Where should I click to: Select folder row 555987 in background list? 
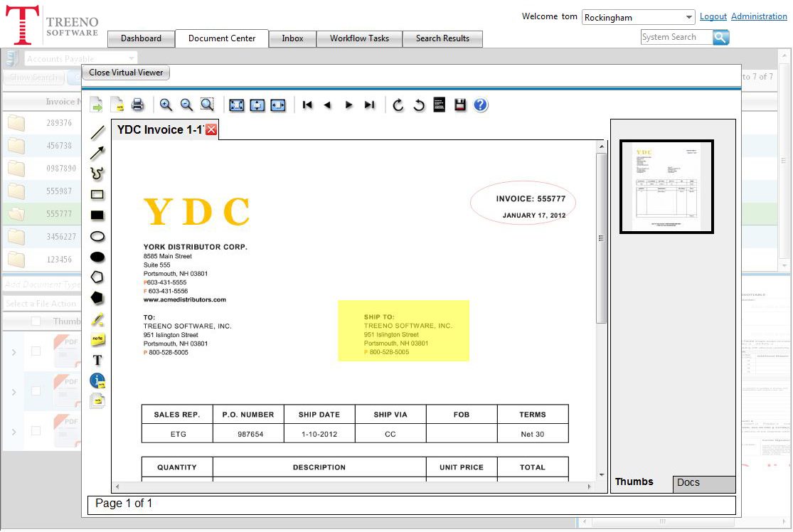(x=43, y=191)
